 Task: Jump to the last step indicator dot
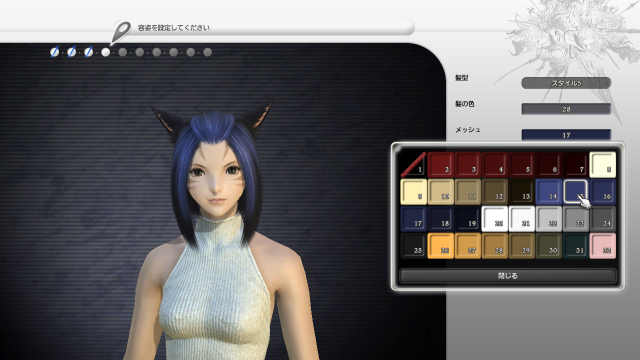[208, 52]
